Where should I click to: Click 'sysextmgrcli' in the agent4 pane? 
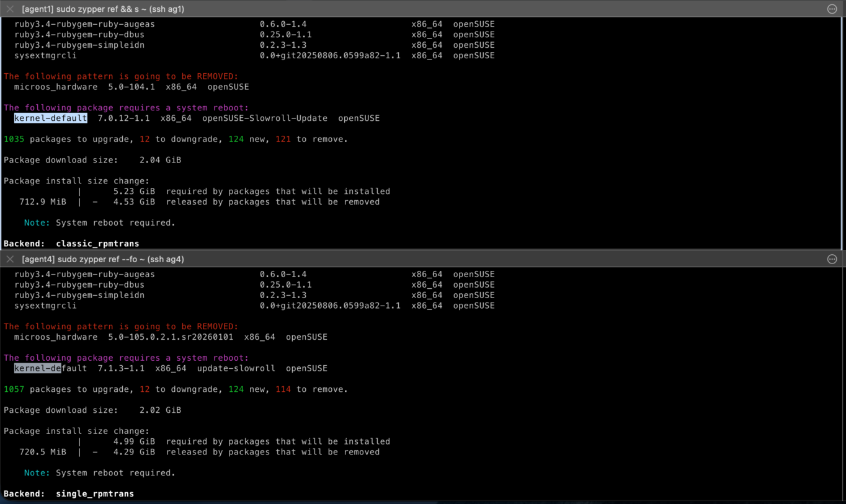tap(45, 306)
